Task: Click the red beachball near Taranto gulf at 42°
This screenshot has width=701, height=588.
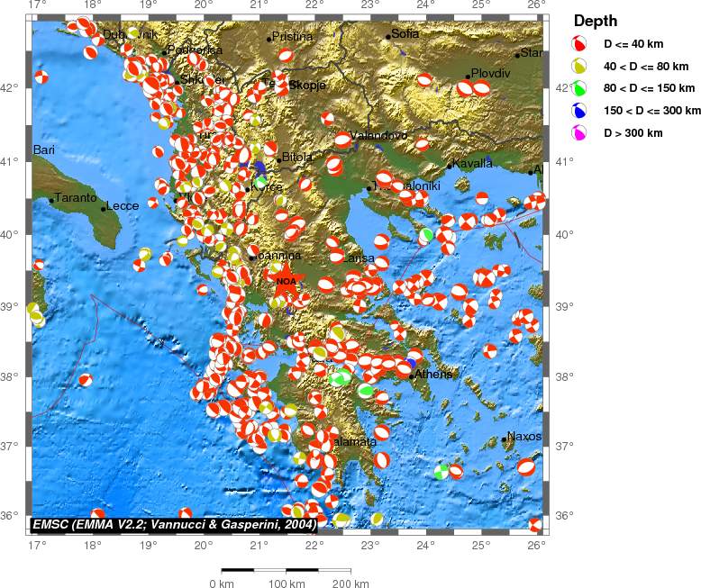Action: 41,77
